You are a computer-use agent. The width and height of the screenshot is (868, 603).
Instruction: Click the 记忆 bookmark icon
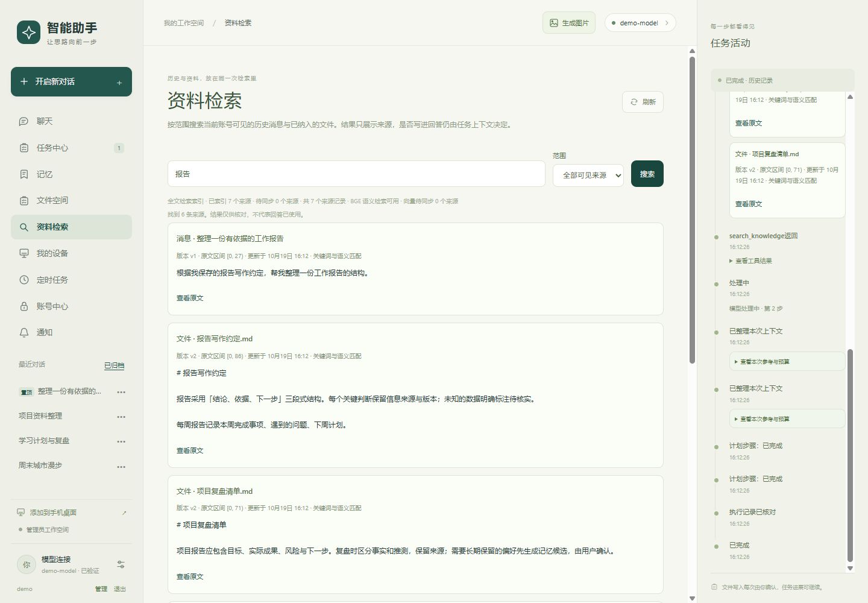[24, 174]
